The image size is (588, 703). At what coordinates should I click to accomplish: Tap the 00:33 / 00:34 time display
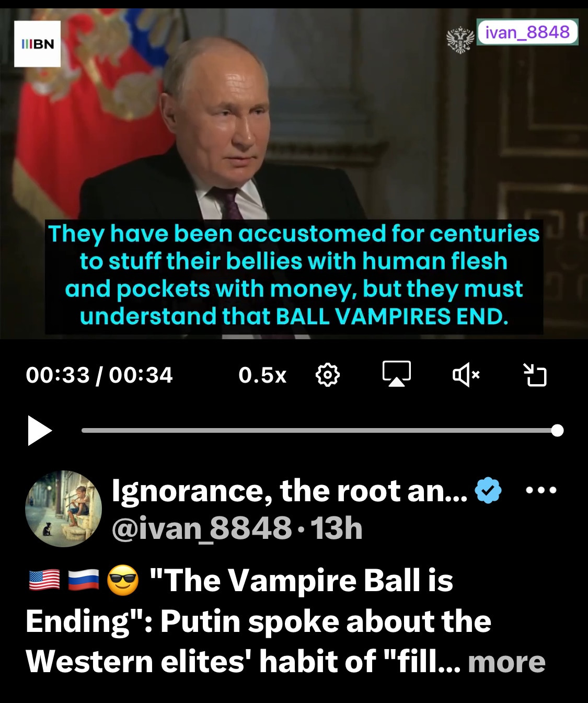click(99, 375)
